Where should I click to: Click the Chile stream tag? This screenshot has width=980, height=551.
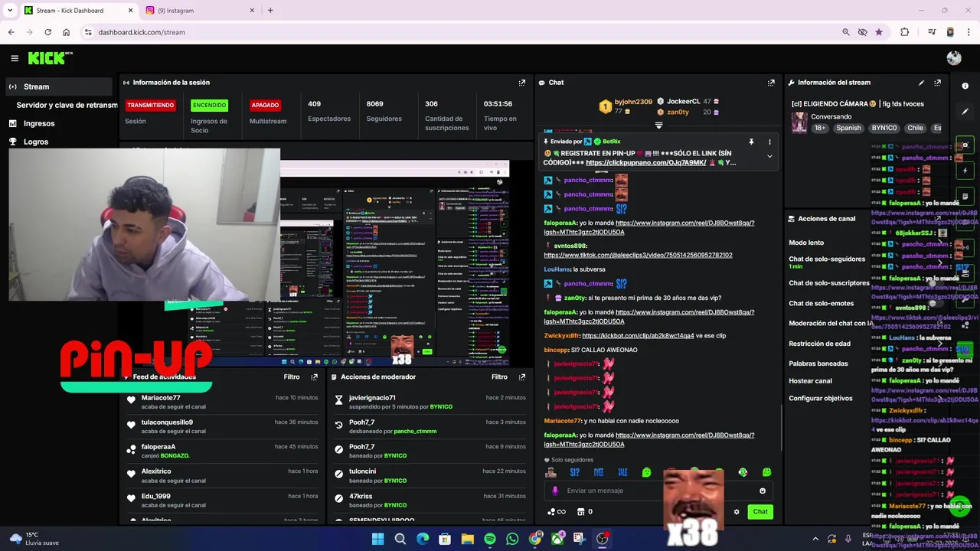(915, 129)
